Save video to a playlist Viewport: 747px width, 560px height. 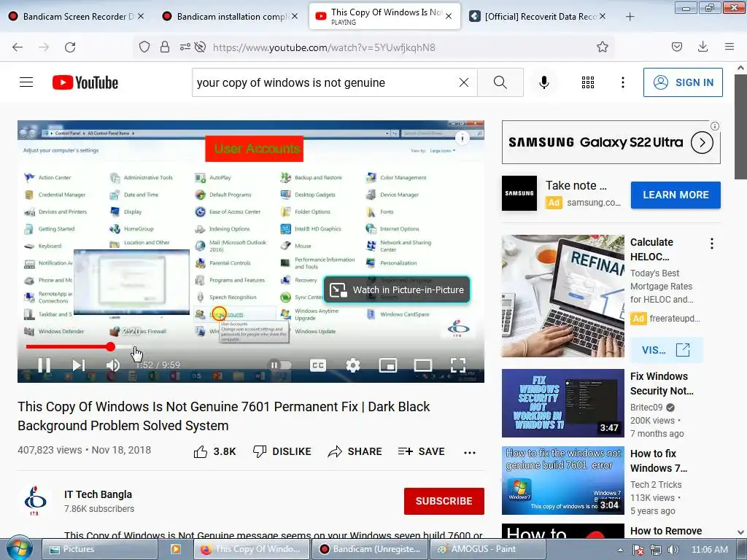coord(421,451)
